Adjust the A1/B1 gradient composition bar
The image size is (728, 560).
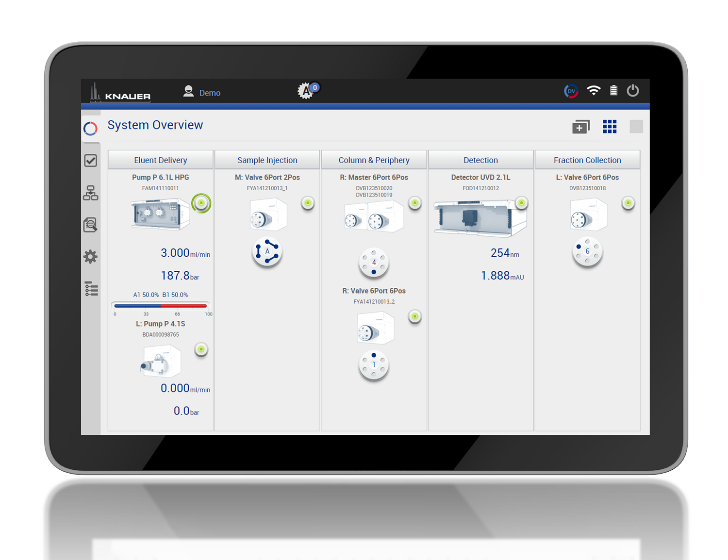coord(160,306)
